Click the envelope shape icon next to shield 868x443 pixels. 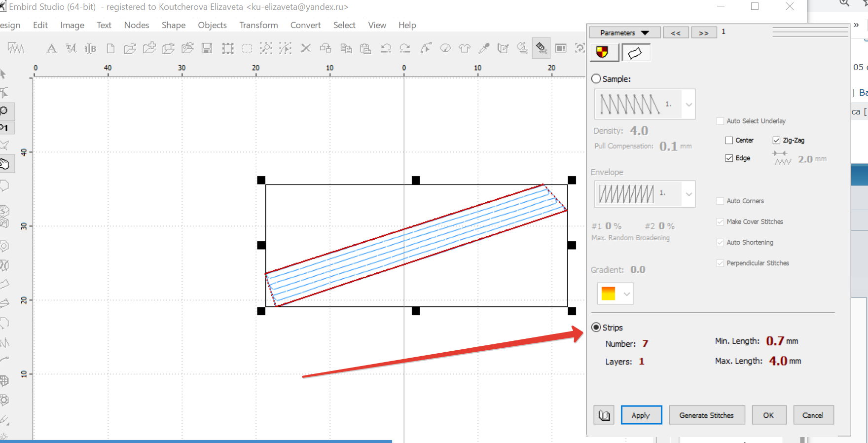click(x=635, y=52)
